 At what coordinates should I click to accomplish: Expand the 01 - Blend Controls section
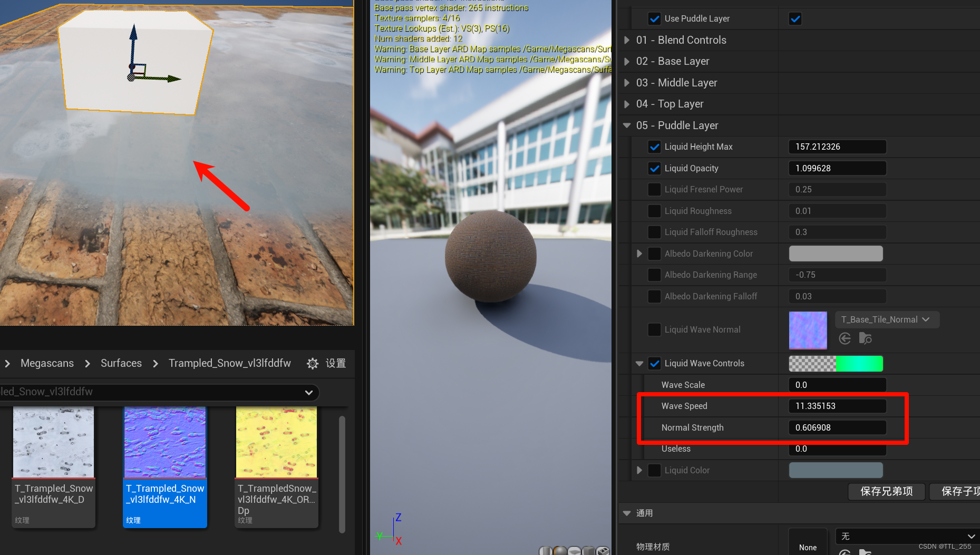tap(627, 40)
